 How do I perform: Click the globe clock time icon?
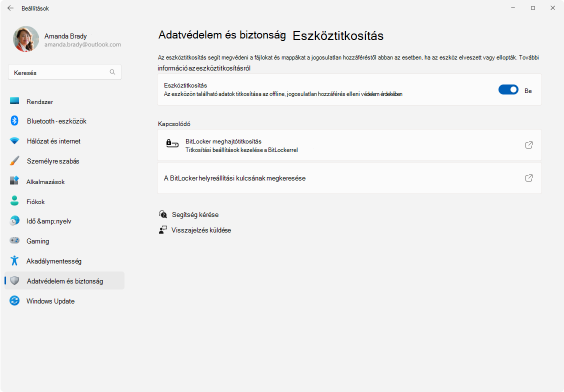click(x=14, y=220)
